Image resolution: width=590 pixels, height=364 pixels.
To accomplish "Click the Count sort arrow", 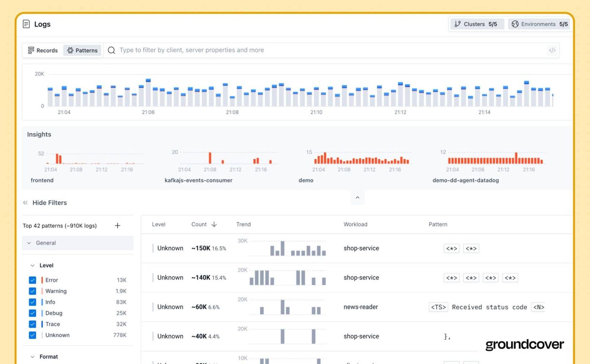I will tap(214, 224).
